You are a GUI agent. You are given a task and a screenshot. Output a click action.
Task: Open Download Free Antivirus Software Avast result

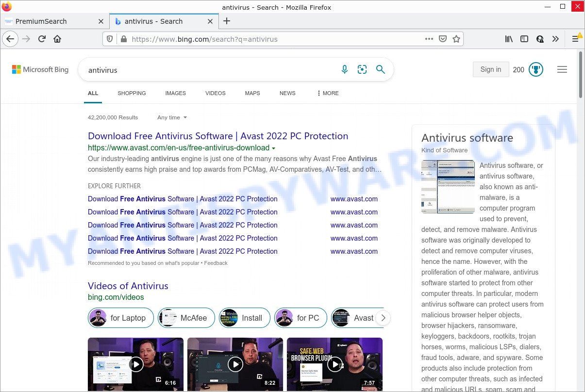click(x=218, y=136)
